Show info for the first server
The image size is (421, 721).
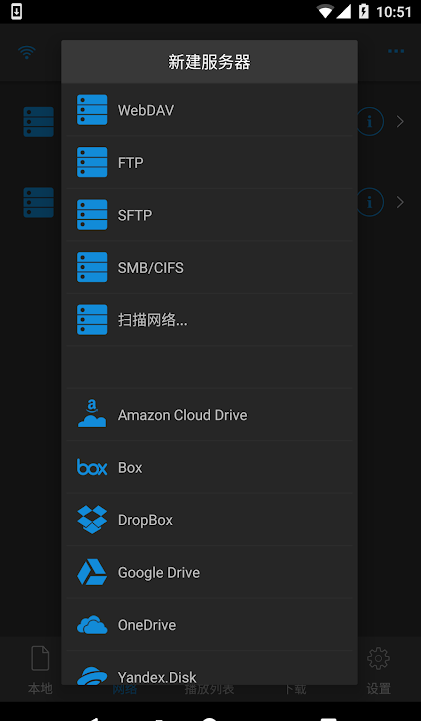370,121
